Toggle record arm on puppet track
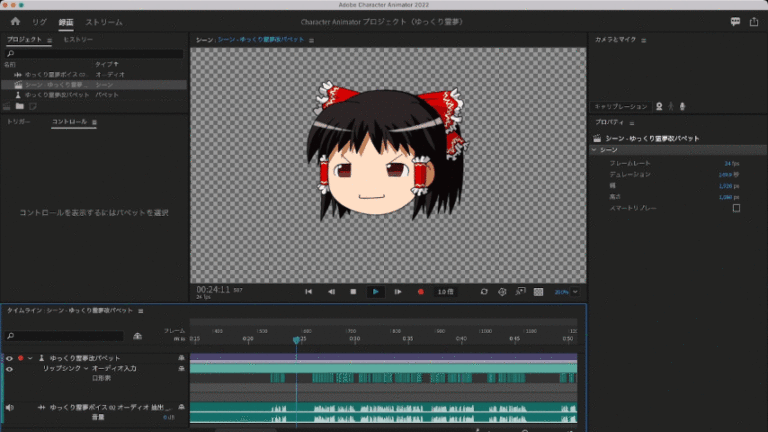The image size is (768, 432). point(21,358)
